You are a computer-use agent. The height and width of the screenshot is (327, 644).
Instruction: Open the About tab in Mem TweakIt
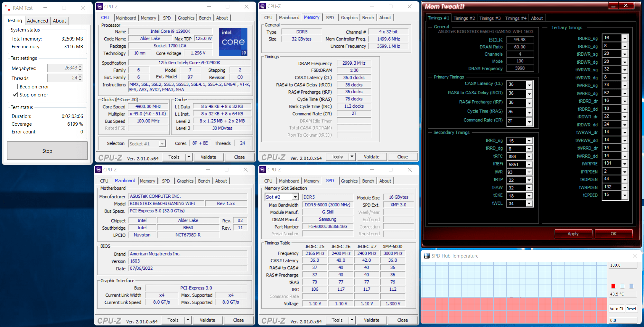click(537, 18)
